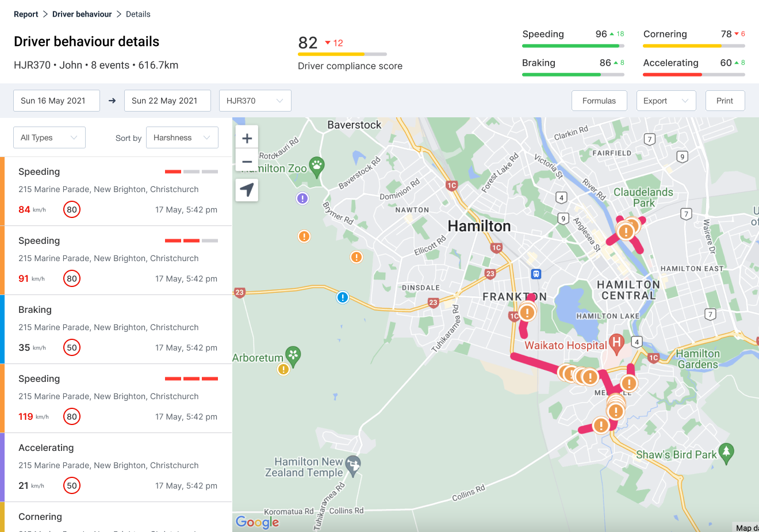Click the orange event marker in Frankton
759x532 pixels.
pyautogui.click(x=527, y=313)
